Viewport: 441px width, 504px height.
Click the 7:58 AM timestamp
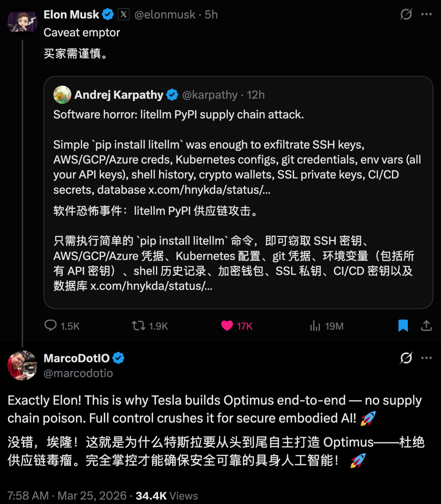coord(28,496)
